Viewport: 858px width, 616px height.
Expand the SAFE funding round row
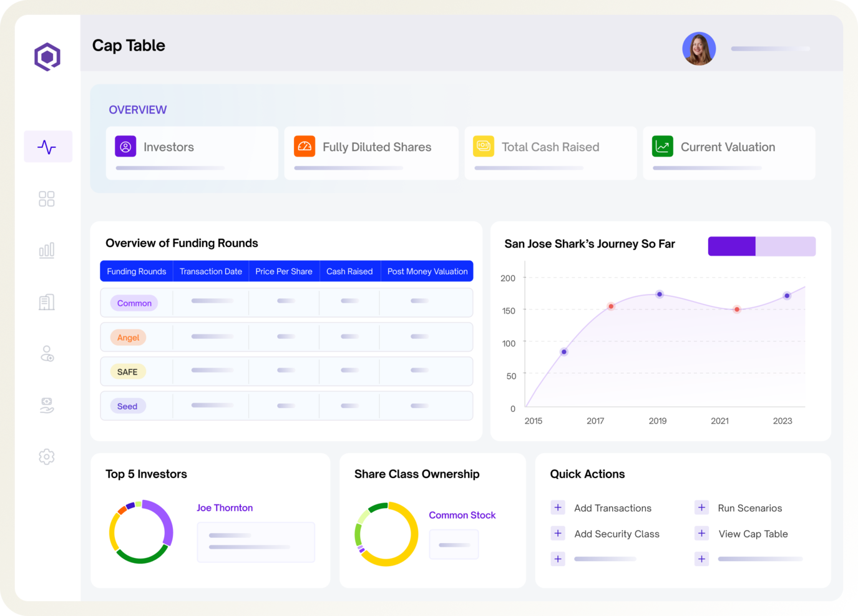127,371
